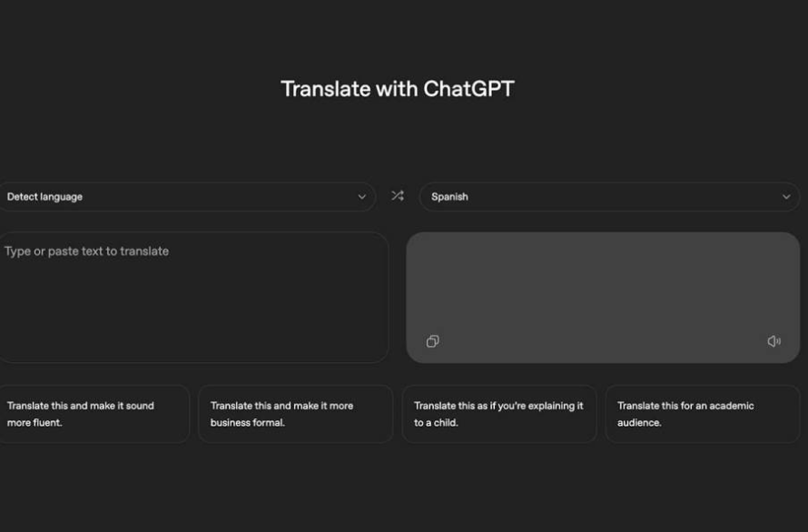Play translation audio speaker icon
The width and height of the screenshot is (808, 532).
point(774,341)
